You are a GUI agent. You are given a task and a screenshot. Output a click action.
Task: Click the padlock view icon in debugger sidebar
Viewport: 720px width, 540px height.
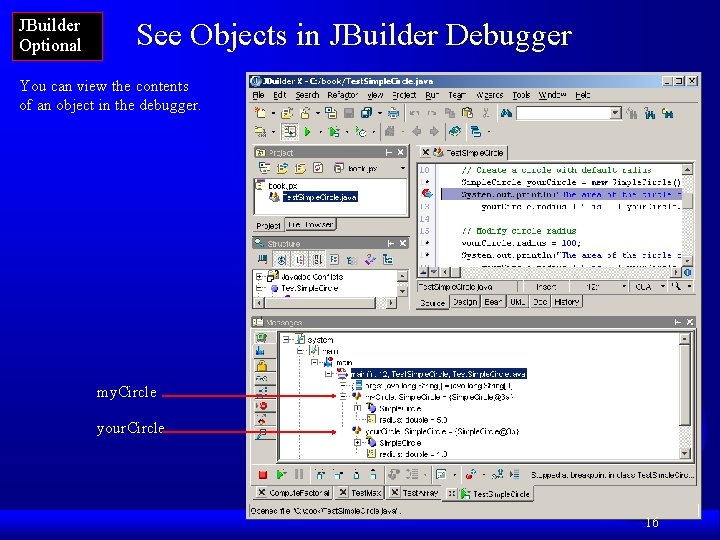[262, 366]
